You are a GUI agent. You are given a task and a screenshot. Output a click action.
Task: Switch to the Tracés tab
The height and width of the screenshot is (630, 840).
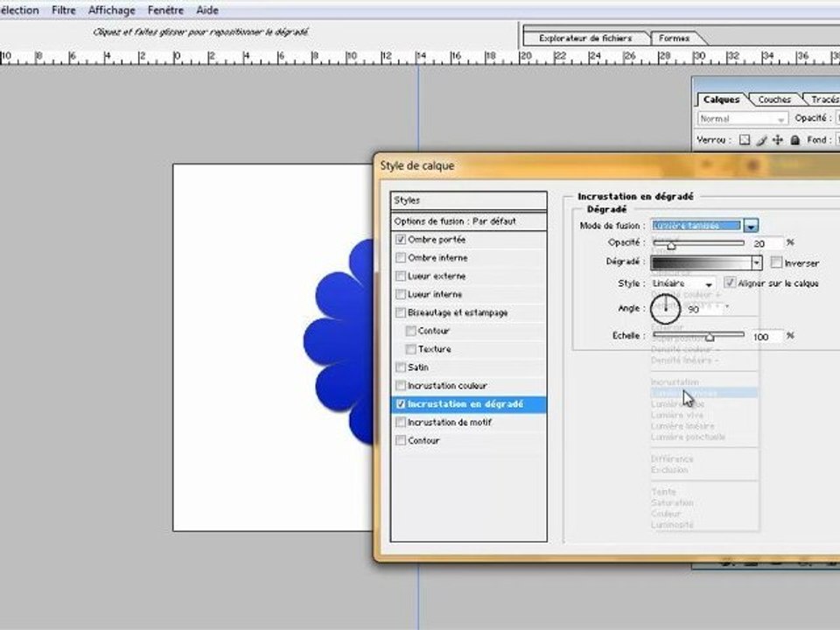click(824, 100)
